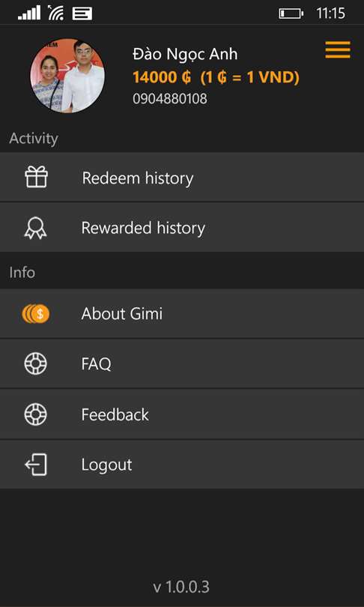364x607 pixels.
Task: Click the Logout door arrow icon
Action: coord(36,464)
